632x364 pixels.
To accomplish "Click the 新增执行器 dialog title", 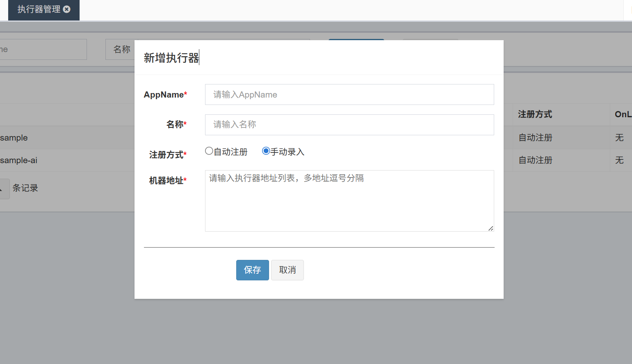I will (171, 58).
